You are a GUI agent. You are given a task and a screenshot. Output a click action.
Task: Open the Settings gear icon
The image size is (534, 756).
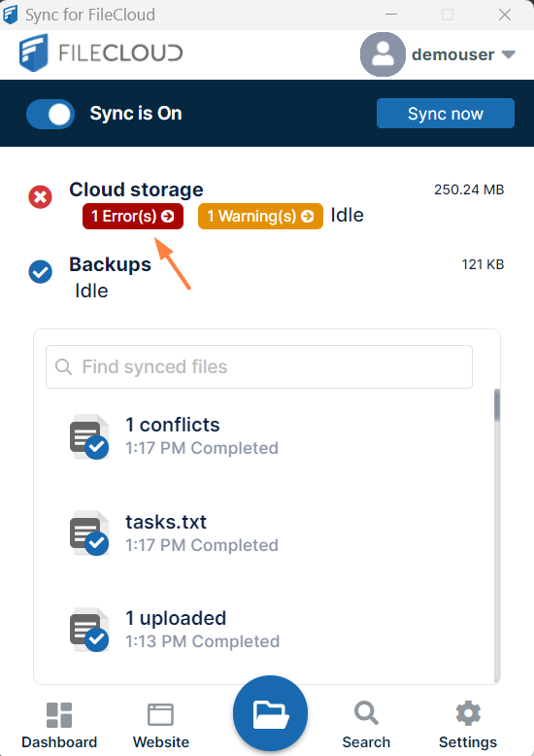(468, 713)
